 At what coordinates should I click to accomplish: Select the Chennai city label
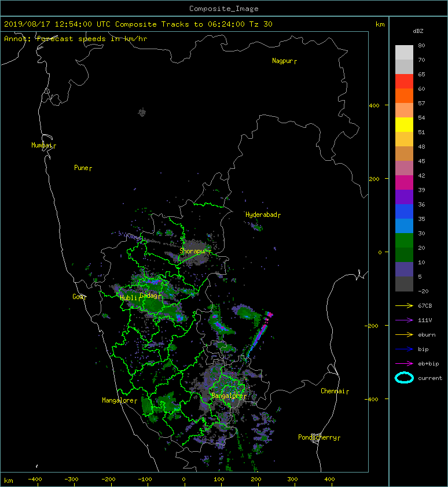[x=333, y=391]
